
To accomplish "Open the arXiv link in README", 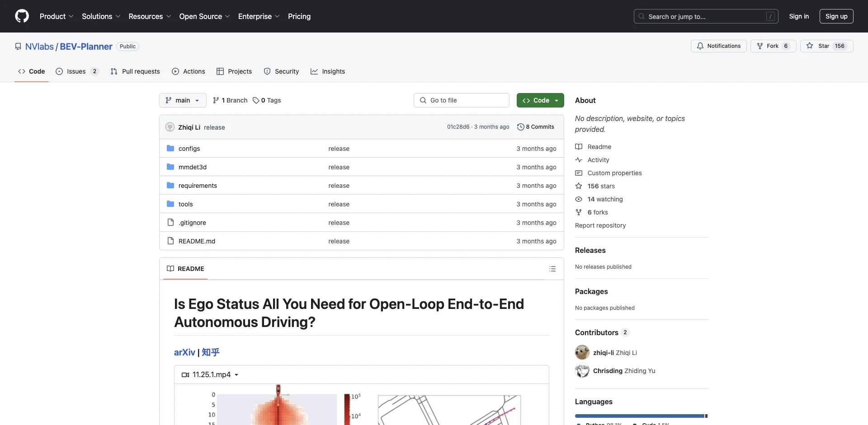I will click(x=184, y=352).
